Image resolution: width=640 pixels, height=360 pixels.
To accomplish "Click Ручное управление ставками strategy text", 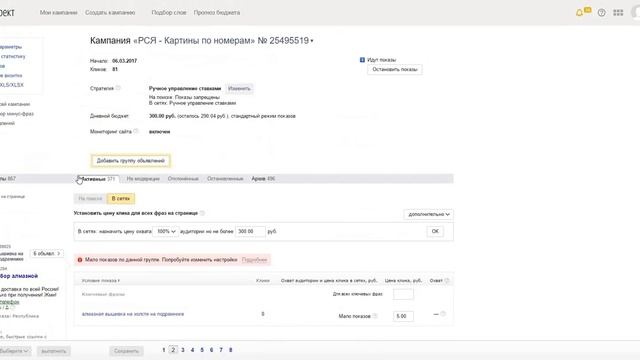I will point(185,88).
